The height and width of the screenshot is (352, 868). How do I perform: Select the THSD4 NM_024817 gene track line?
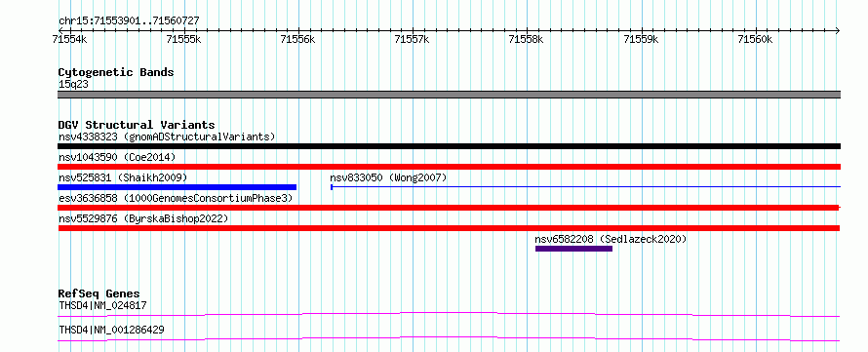pos(449,314)
